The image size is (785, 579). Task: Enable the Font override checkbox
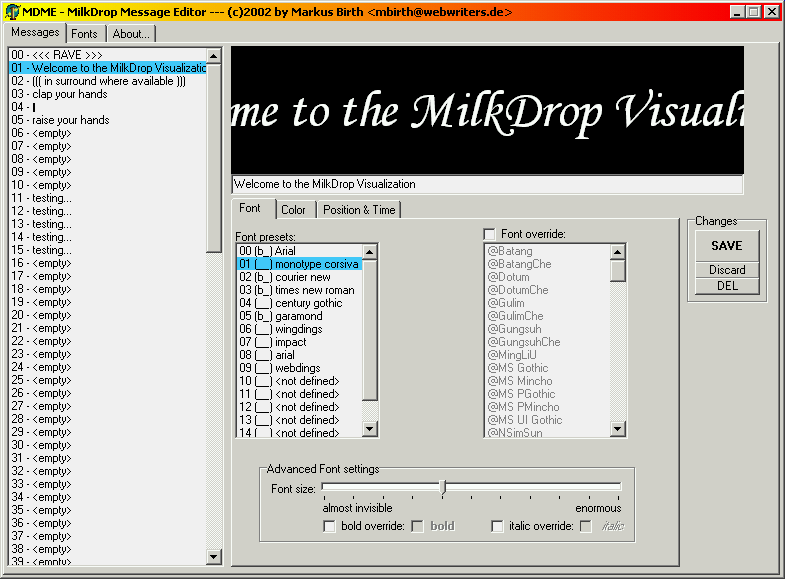(x=489, y=234)
